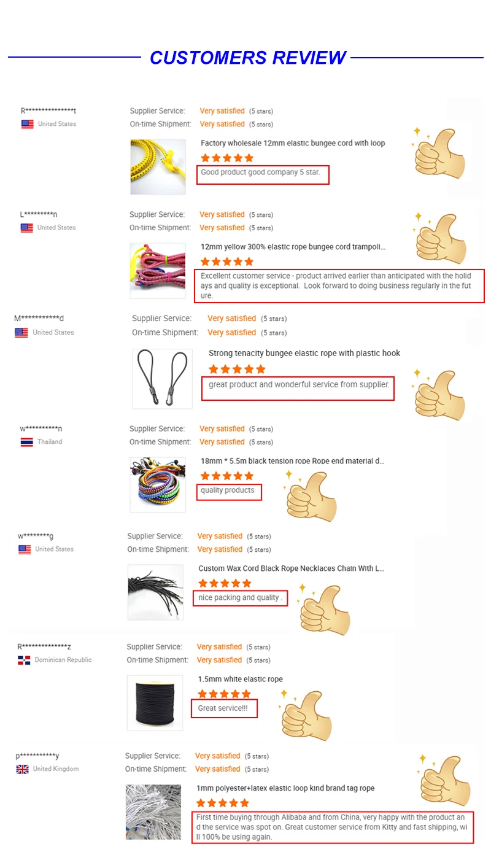Click the Thailand flag icon

pyautogui.click(x=26, y=442)
